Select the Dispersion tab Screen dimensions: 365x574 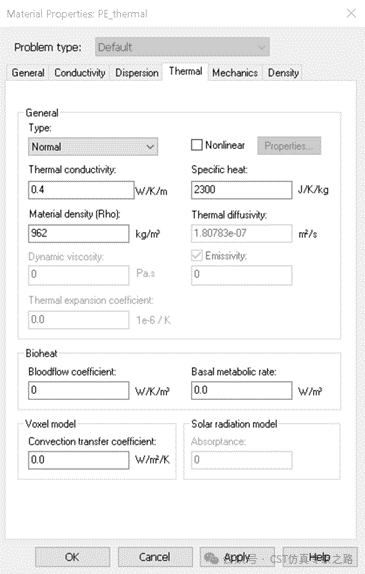click(x=137, y=72)
